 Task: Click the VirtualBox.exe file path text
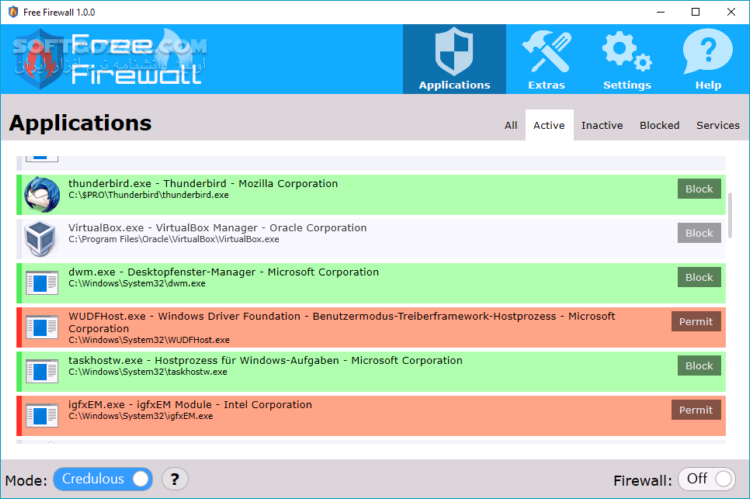point(174,239)
